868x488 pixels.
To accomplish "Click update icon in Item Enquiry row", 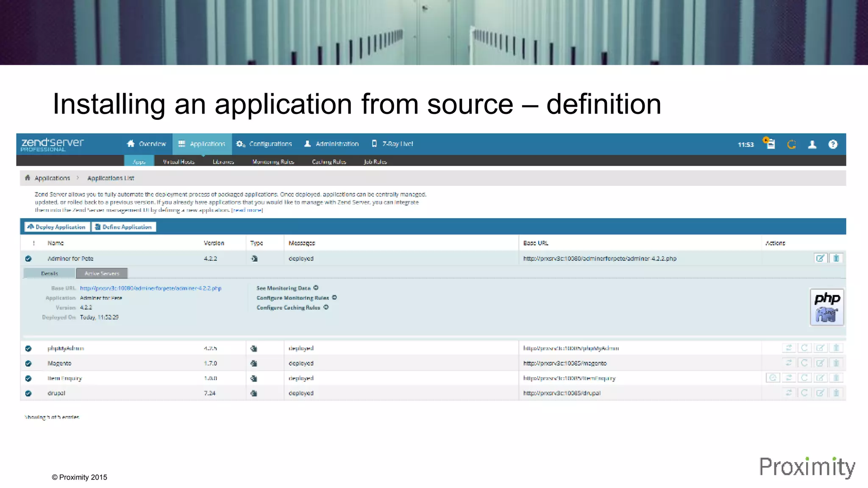I will (789, 377).
